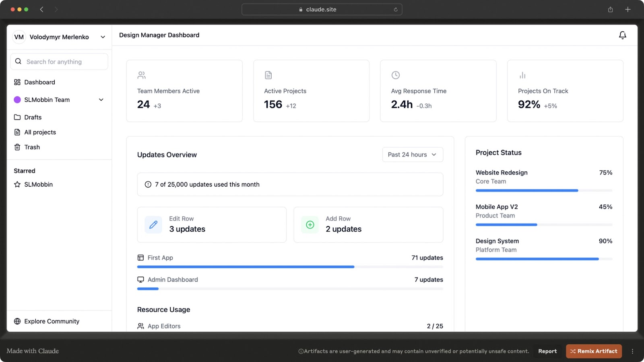Viewport: 644px width, 362px height.
Task: Expand the Volodymyr Merlenko account menu
Action: (x=103, y=37)
